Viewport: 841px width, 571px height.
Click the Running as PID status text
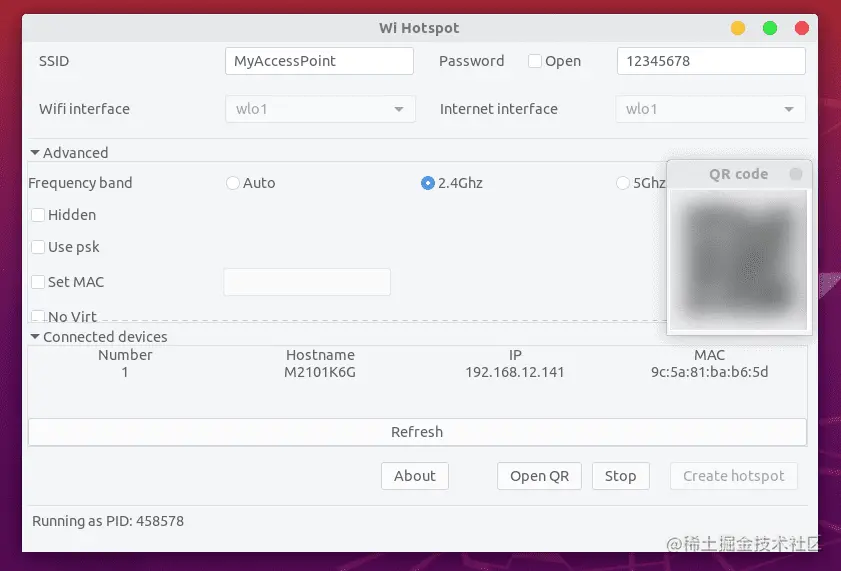108,521
